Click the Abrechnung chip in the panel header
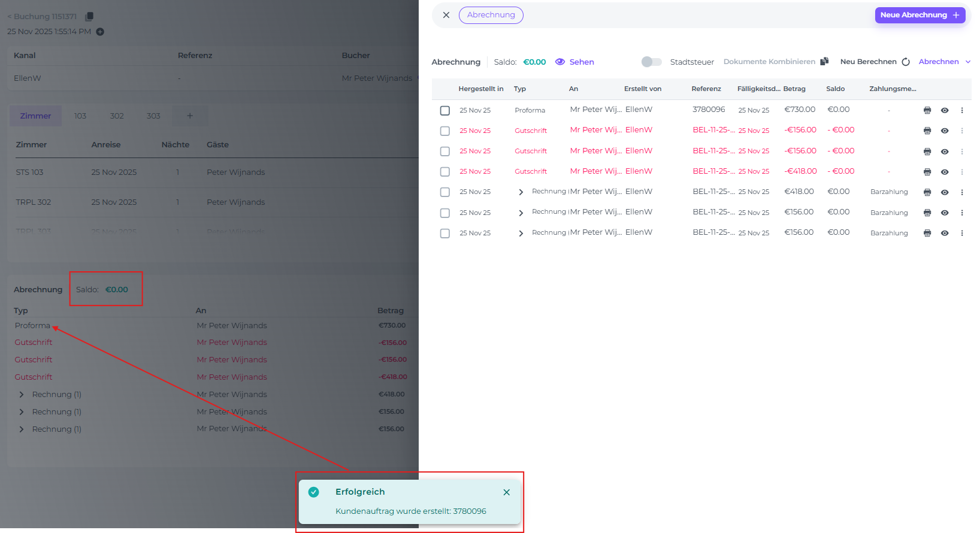This screenshot has height=533, width=980. (491, 15)
